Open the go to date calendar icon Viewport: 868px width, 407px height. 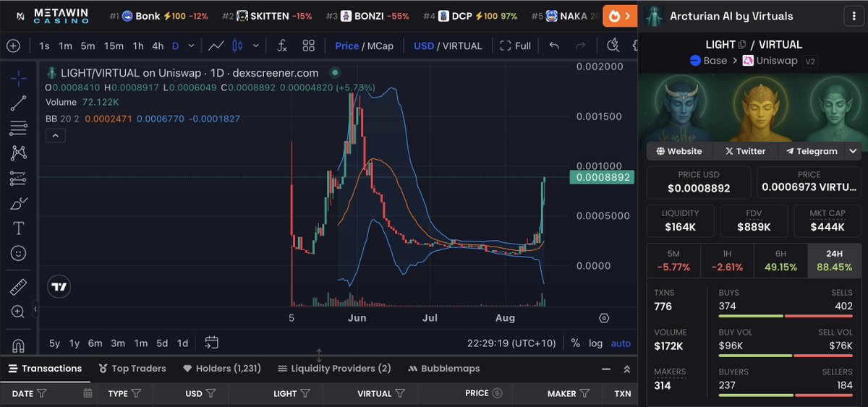(212, 343)
